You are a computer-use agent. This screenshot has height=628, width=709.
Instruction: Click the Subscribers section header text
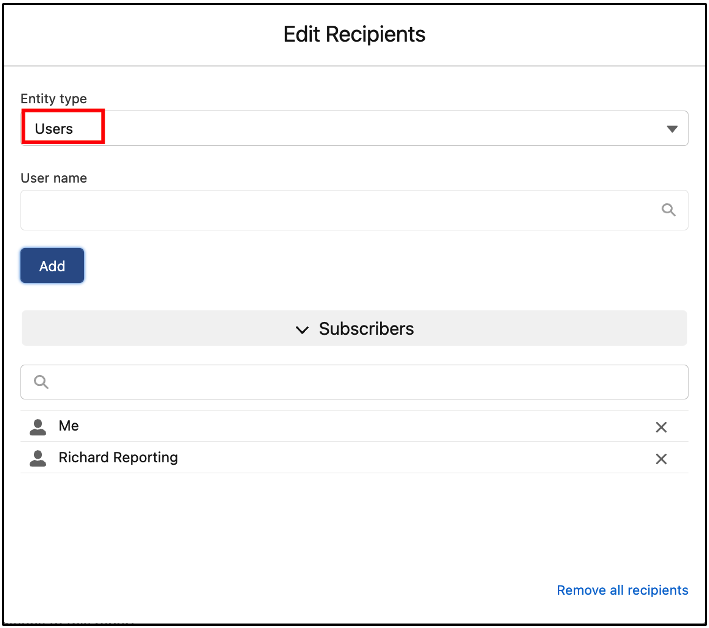[366, 329]
